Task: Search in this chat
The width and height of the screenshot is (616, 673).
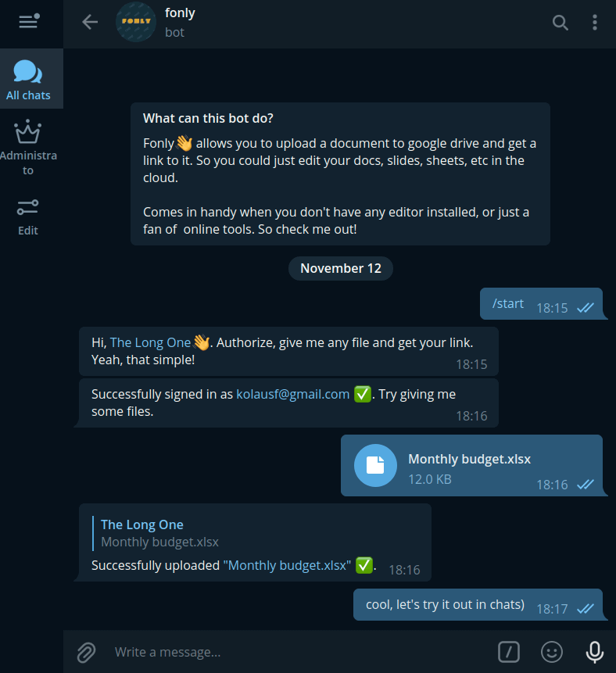Action: pos(560,23)
